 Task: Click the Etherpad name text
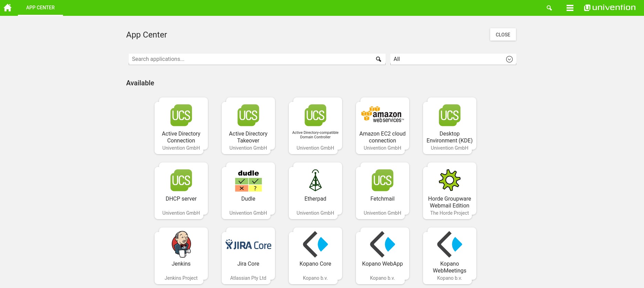coord(315,199)
